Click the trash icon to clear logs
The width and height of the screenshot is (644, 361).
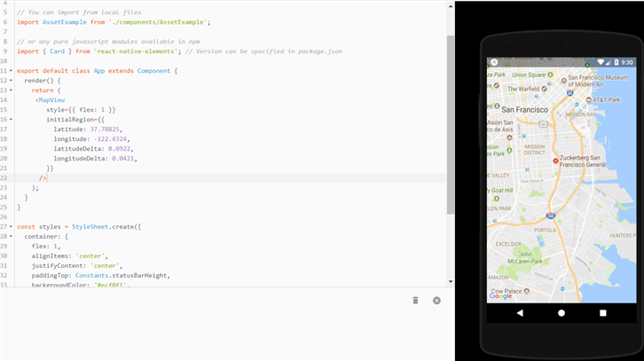[x=415, y=301]
